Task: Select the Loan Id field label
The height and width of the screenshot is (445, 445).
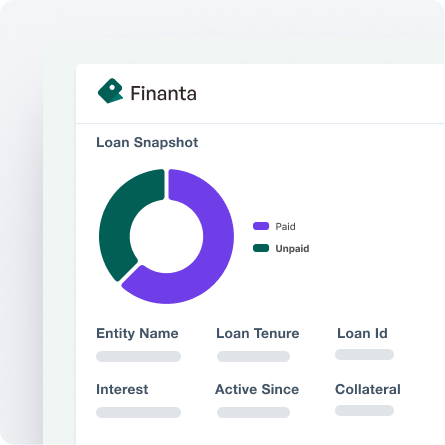Action: [362, 333]
